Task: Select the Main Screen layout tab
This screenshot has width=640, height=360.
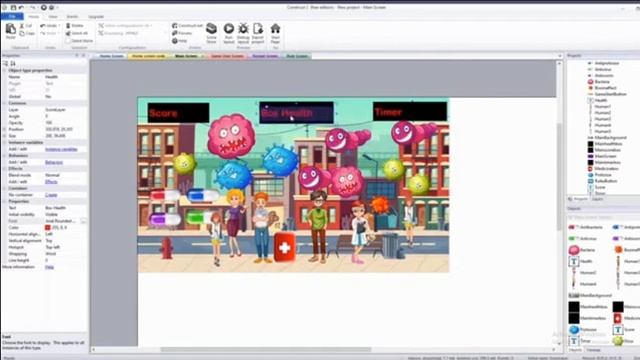Action: (186, 56)
